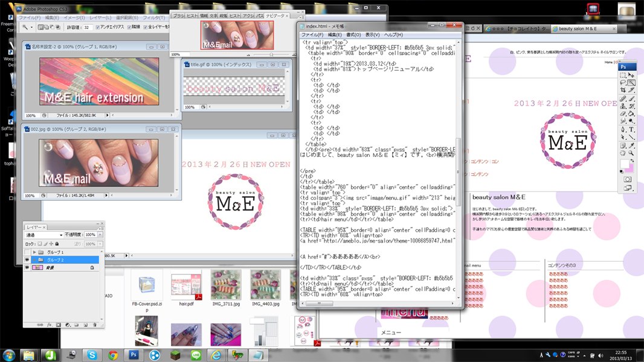Select the Hand tool in toolbox

click(623, 153)
